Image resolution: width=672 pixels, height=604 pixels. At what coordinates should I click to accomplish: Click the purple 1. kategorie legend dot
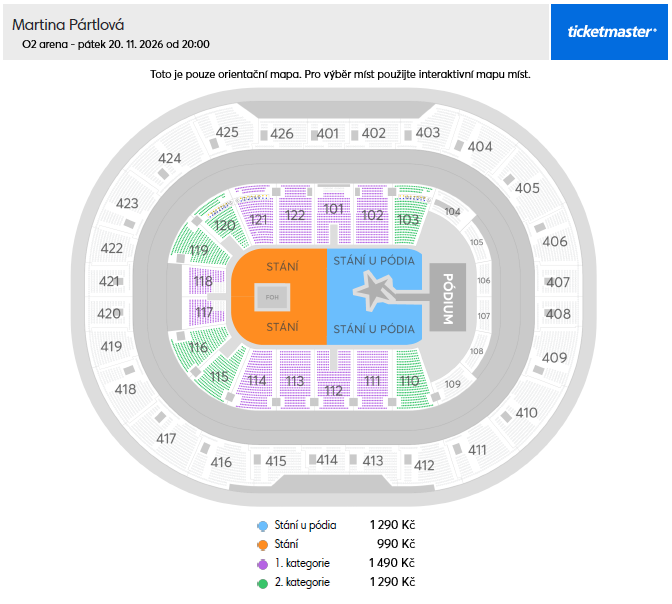tap(262, 563)
